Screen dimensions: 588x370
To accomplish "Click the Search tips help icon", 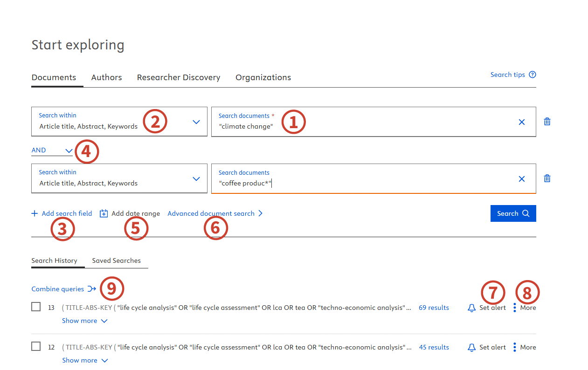I will (x=533, y=75).
